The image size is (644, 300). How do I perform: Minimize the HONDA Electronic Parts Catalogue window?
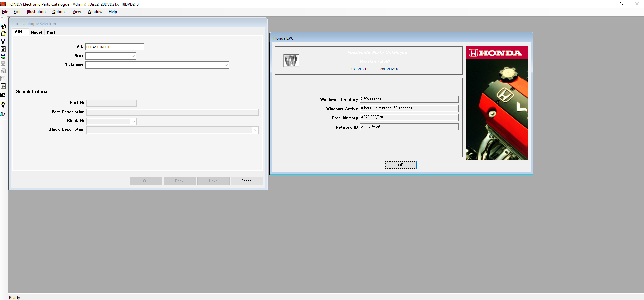click(606, 4)
